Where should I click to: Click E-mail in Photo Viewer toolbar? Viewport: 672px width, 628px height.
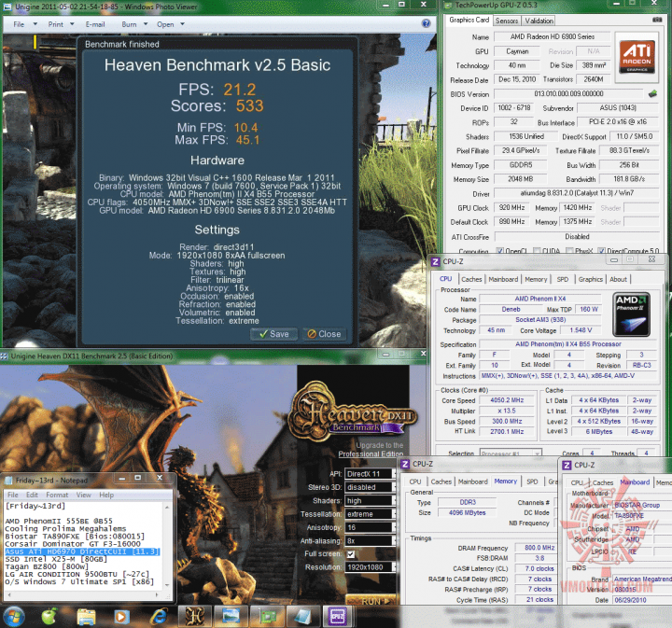(x=95, y=24)
